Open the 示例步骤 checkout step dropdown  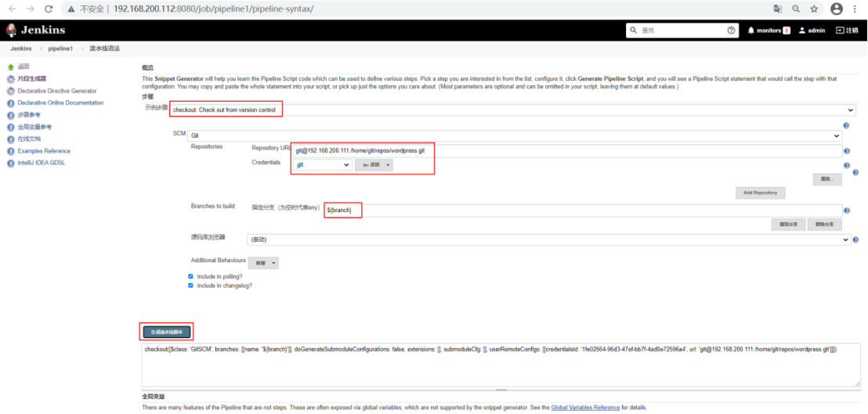pos(512,110)
